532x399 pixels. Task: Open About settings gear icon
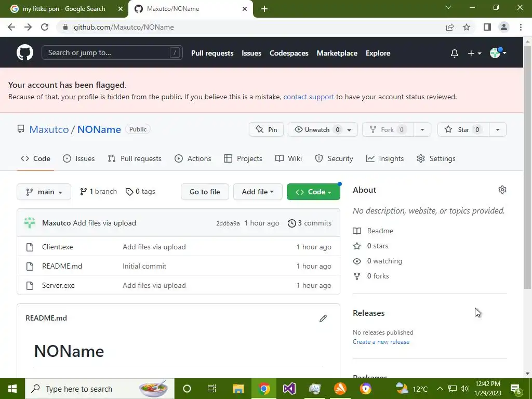click(x=502, y=190)
